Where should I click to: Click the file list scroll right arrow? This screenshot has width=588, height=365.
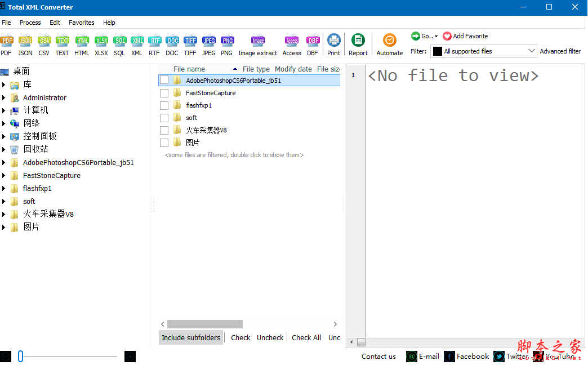tap(335, 324)
